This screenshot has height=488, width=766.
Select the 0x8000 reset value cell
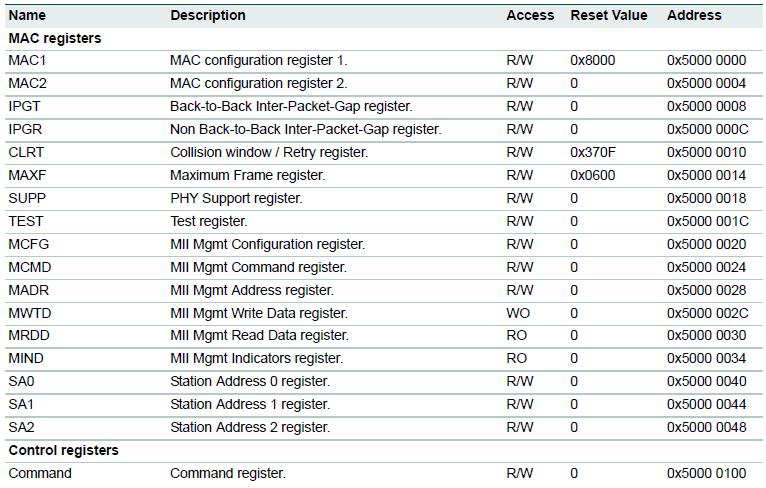point(593,60)
